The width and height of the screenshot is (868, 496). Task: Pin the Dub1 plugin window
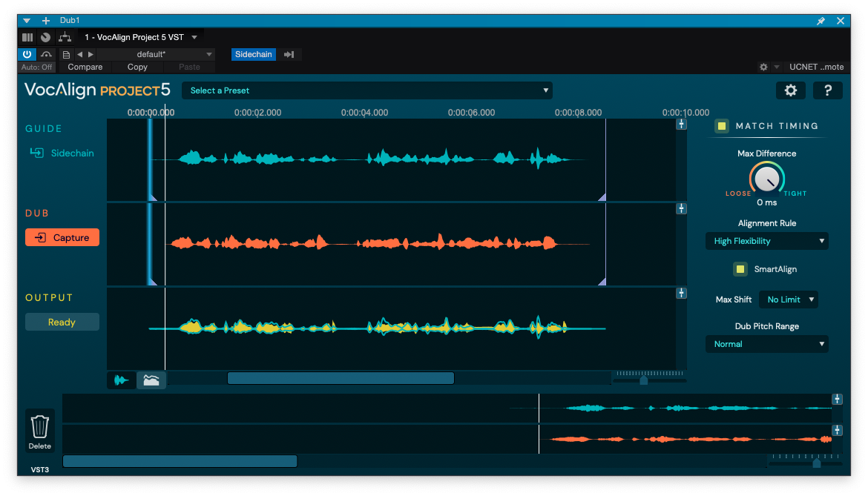tap(821, 21)
